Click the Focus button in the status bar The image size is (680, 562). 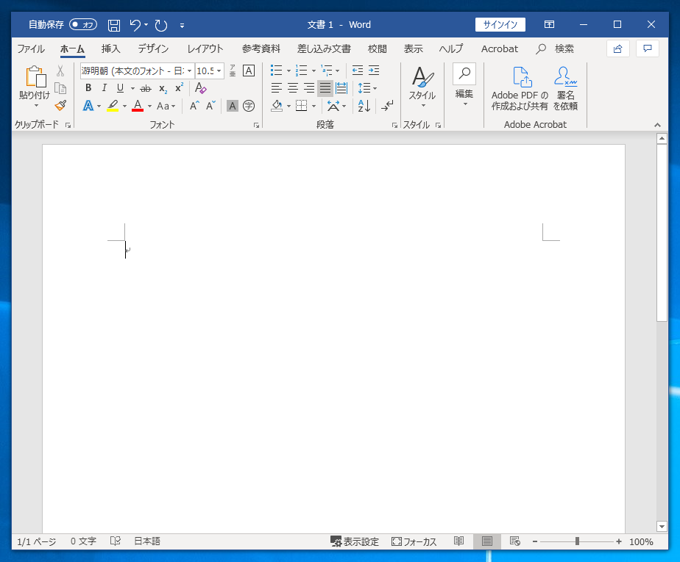point(414,541)
